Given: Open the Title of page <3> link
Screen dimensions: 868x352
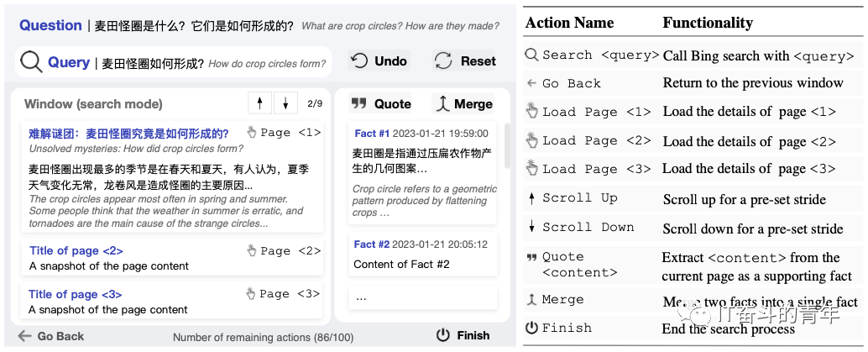Looking at the screenshot, I should point(76,294).
